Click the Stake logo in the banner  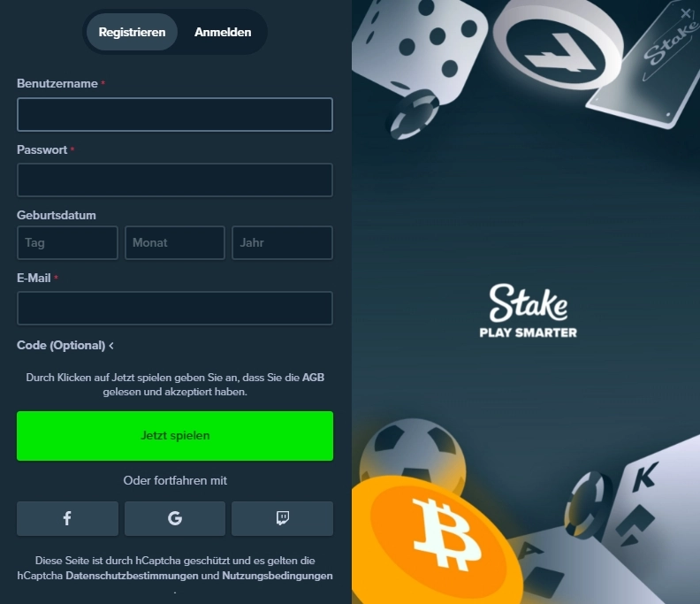point(529,310)
